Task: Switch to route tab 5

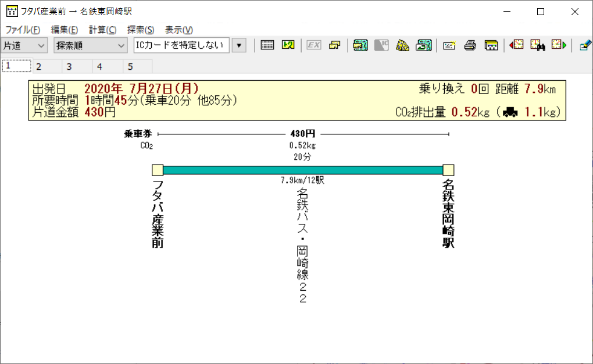Action: 138,67
